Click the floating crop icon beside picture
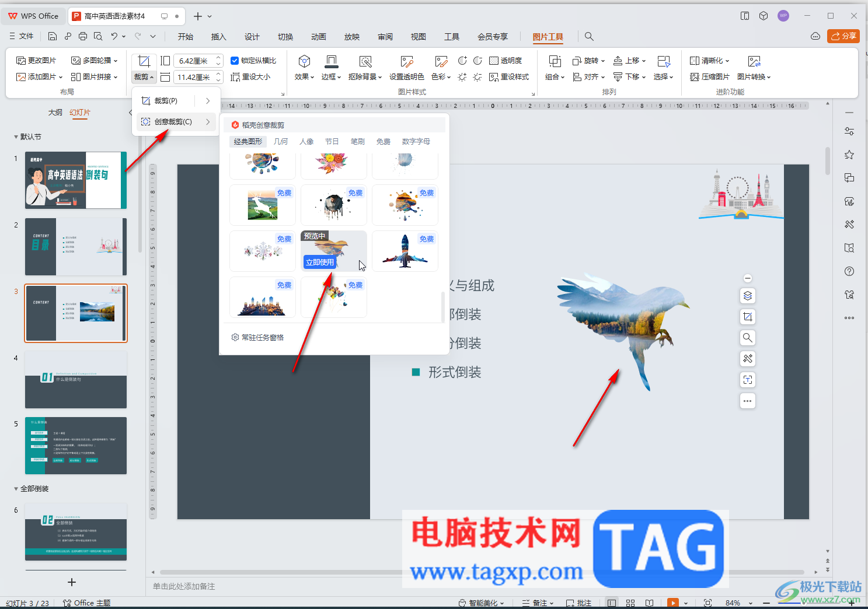The image size is (868, 609). [x=748, y=317]
